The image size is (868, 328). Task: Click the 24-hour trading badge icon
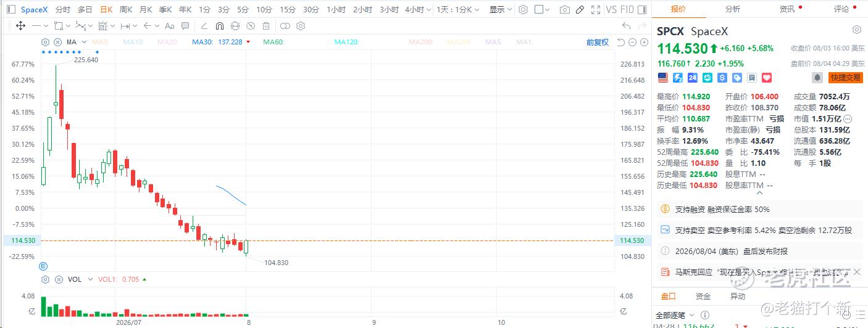pos(692,78)
